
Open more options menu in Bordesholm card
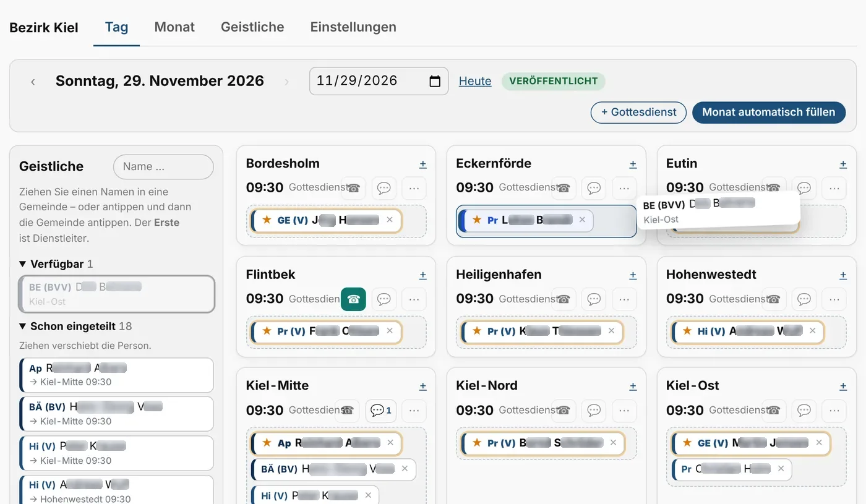[414, 188]
